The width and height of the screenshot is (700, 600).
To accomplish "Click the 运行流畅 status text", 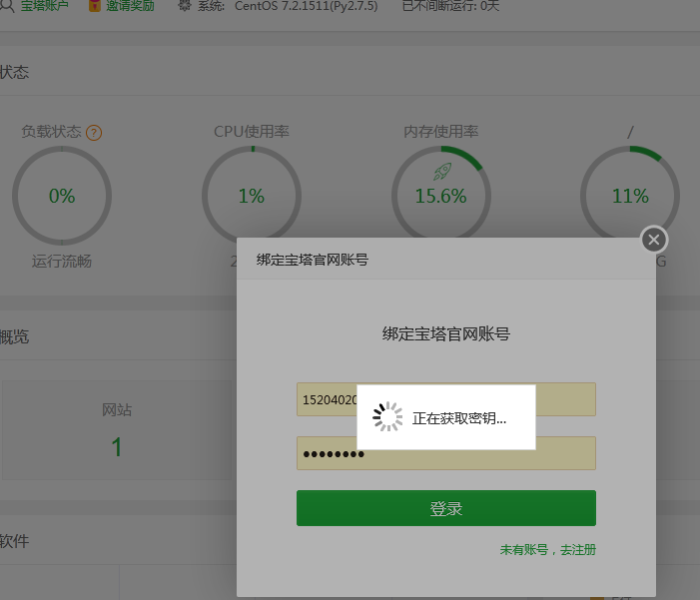I will pos(62,262).
